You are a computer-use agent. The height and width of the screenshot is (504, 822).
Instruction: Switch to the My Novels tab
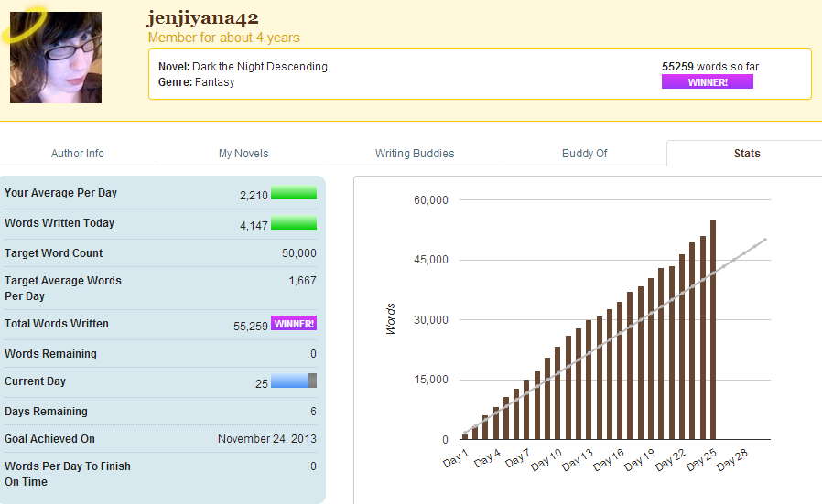click(243, 154)
